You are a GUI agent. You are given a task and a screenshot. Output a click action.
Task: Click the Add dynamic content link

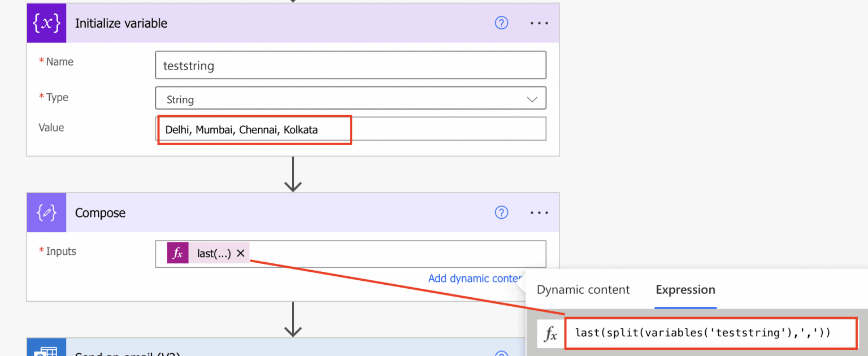click(x=475, y=278)
